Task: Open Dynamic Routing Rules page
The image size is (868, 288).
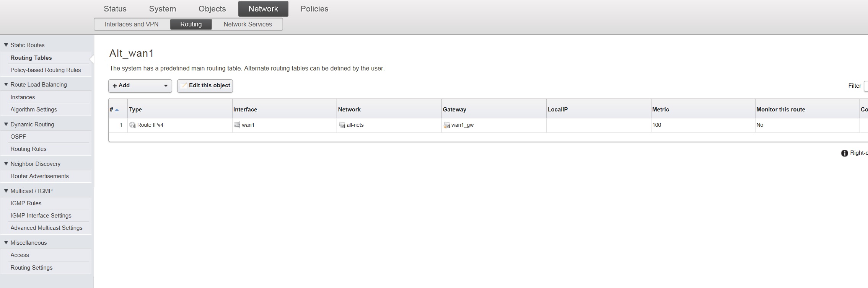Action: 28,149
